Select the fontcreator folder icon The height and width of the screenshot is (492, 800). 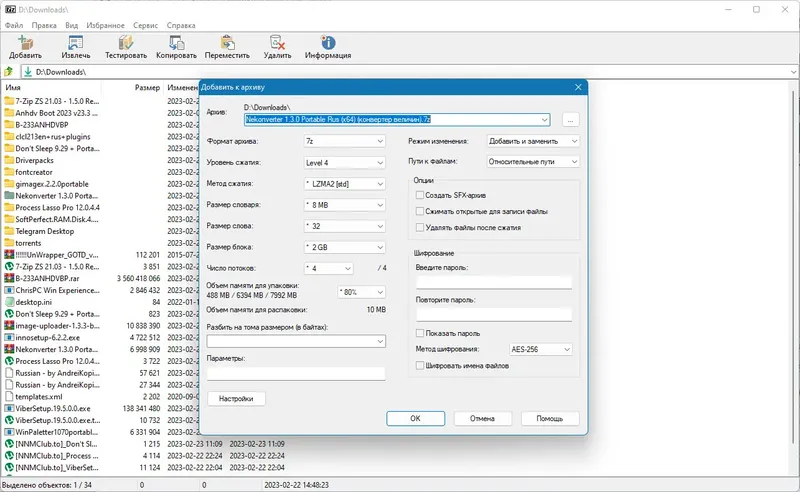click(x=9, y=172)
